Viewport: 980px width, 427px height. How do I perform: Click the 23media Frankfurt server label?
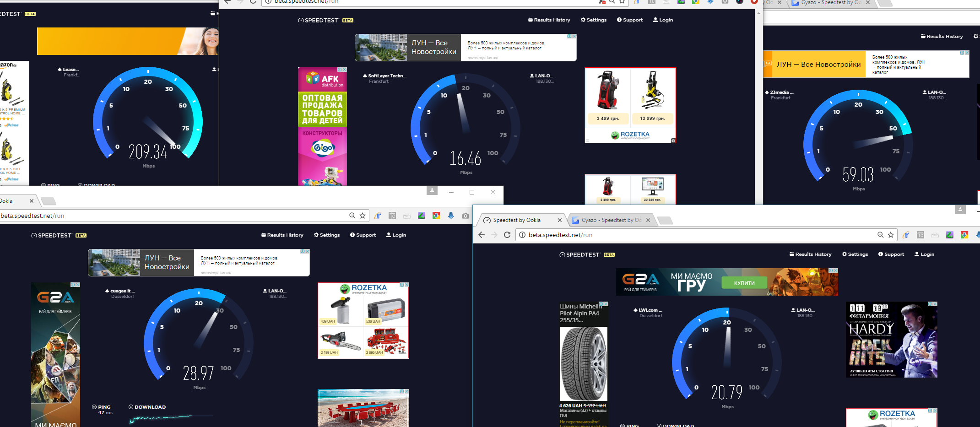coord(779,95)
